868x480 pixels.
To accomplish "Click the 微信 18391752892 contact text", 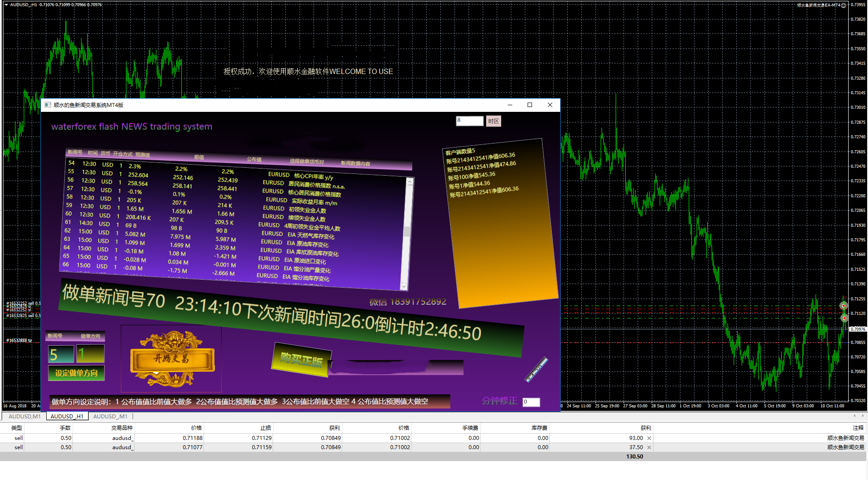I will point(408,302).
